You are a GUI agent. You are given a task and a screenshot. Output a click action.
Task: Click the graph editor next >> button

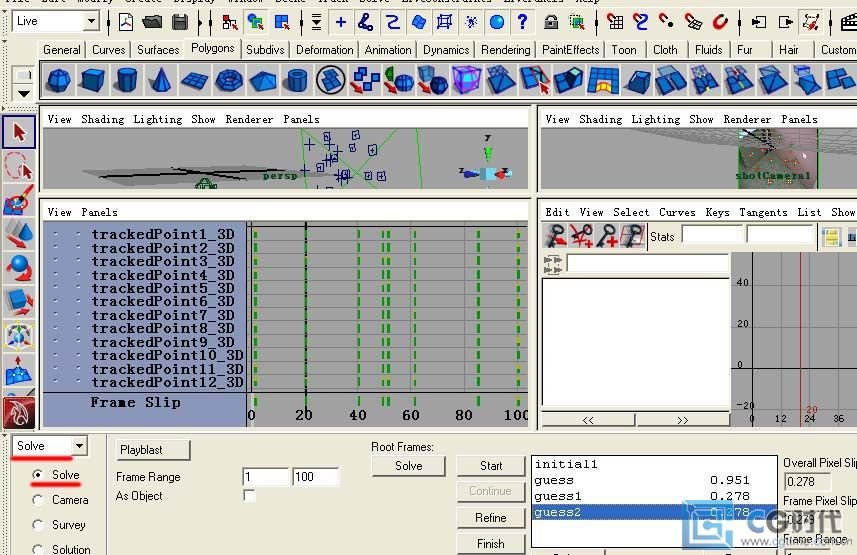[x=683, y=420]
